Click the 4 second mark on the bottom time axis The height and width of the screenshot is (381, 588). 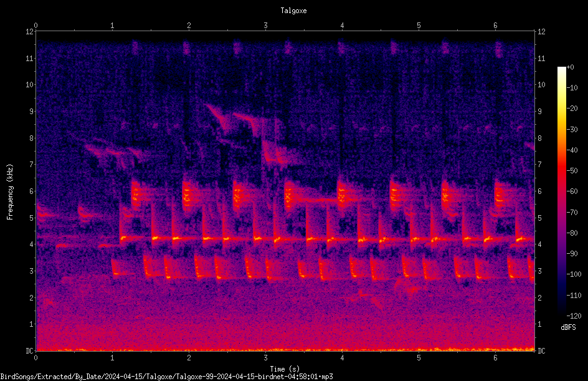tap(342, 358)
